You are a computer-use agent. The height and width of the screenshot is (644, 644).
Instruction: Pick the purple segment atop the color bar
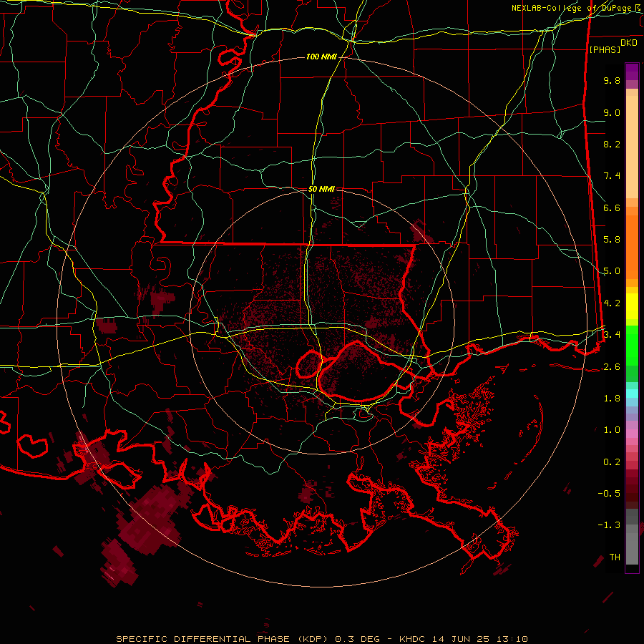click(x=632, y=72)
